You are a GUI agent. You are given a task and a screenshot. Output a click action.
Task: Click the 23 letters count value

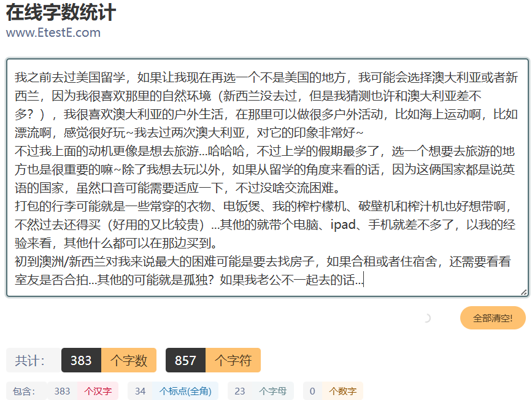coord(239,391)
